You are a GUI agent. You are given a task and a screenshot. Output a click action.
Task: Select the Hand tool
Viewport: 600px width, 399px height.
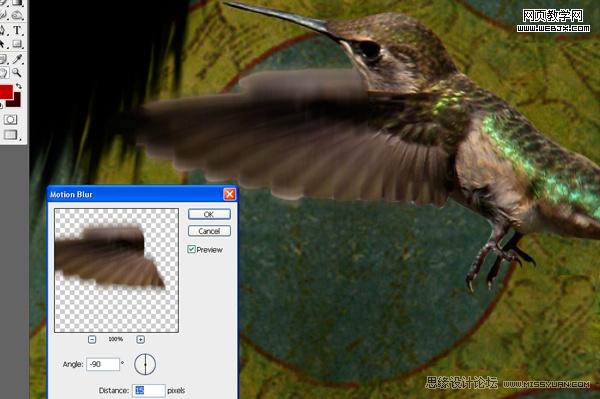click(3, 72)
